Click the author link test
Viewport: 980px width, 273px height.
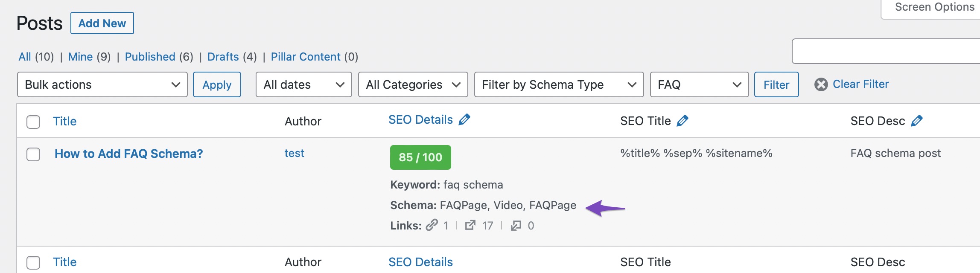point(294,153)
